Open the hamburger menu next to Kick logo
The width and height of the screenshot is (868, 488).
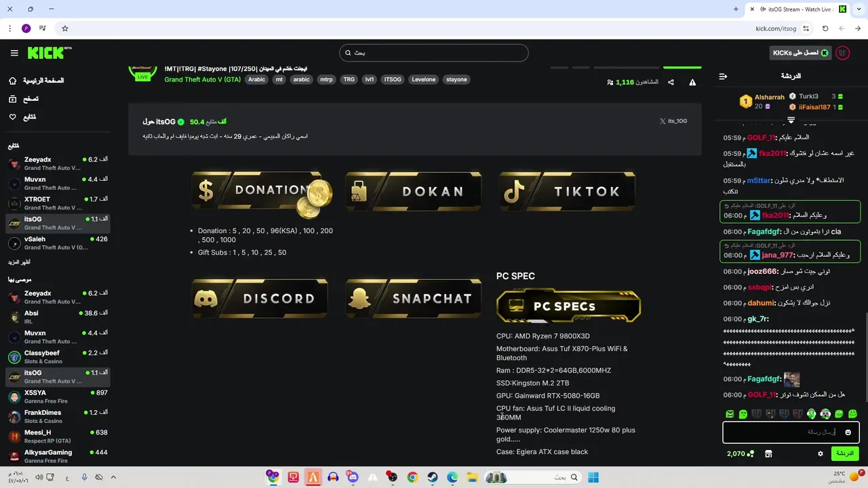point(14,53)
